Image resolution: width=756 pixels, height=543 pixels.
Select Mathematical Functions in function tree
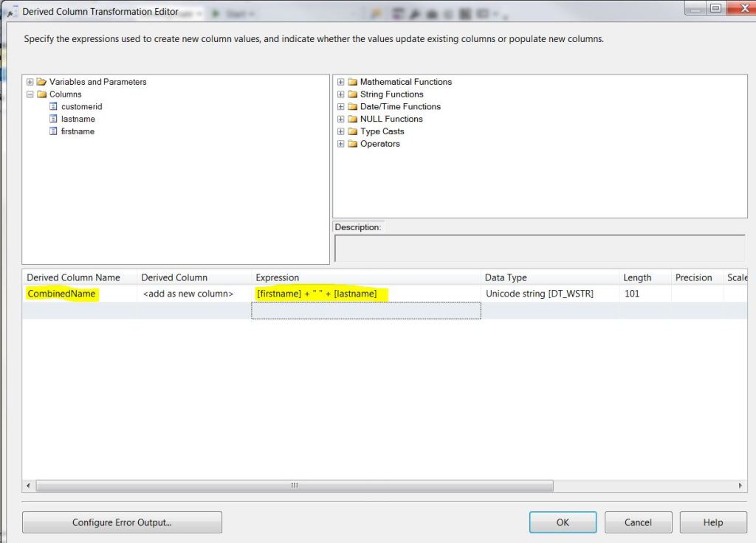point(406,82)
